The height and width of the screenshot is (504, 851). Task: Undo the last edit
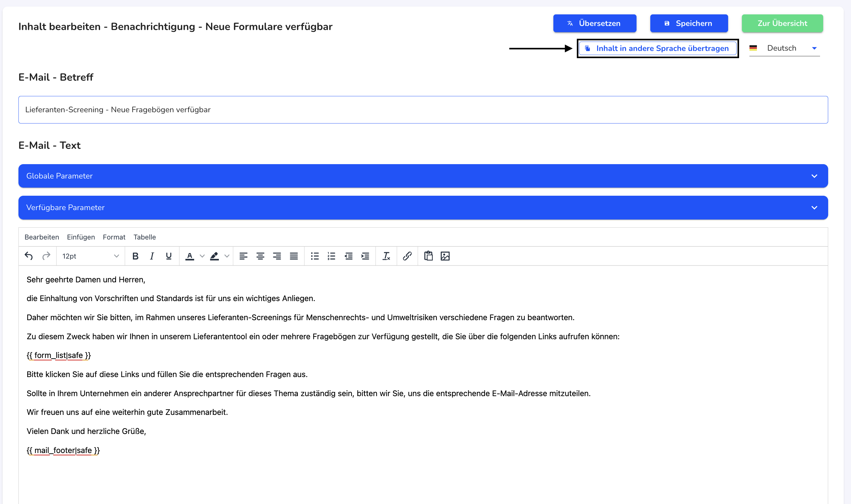tap(29, 256)
